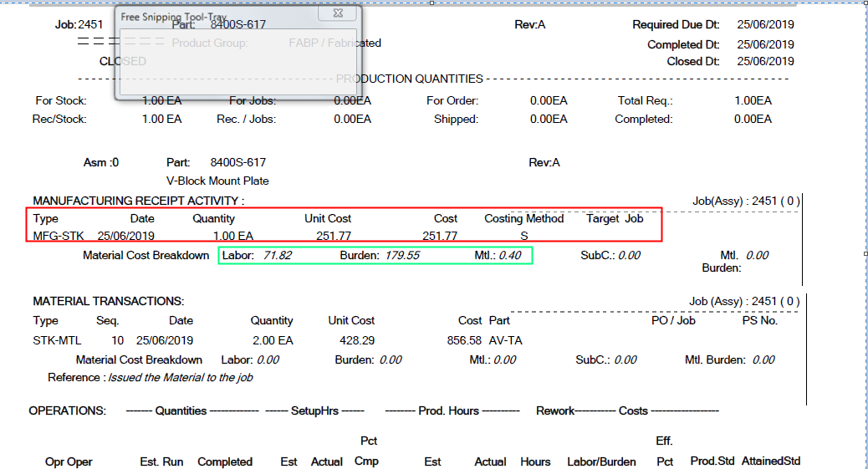Select the Seq. value 10
This screenshot has height=469, width=868.
click(117, 340)
